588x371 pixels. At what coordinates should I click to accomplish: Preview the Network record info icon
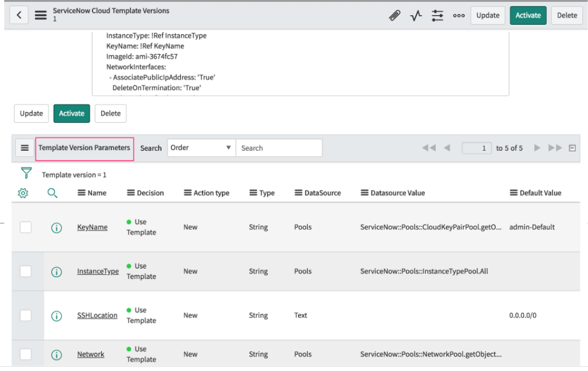click(x=56, y=355)
